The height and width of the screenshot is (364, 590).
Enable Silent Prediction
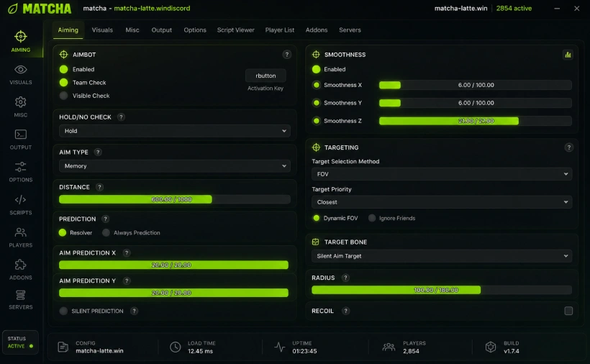[63, 311]
